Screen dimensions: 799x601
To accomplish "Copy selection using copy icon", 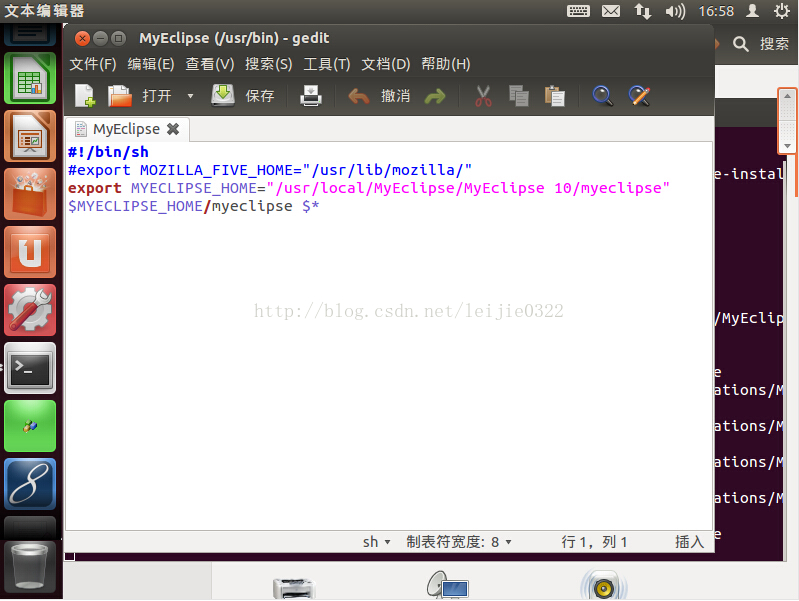I will [x=519, y=96].
